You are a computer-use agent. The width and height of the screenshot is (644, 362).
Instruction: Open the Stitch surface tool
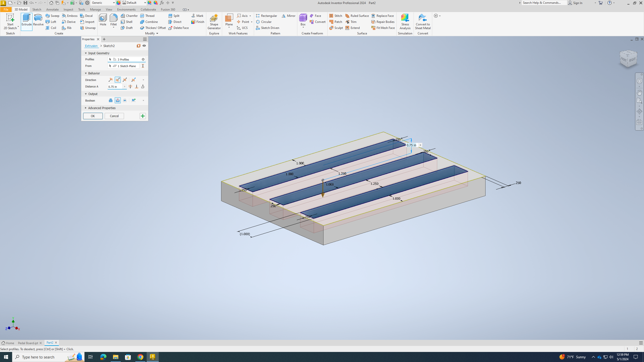coord(336,16)
